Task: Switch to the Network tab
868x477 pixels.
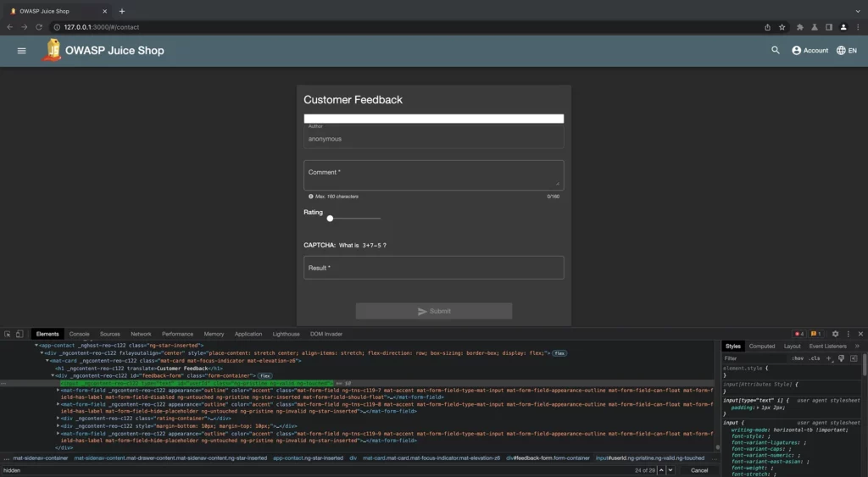Action: pyautogui.click(x=141, y=334)
